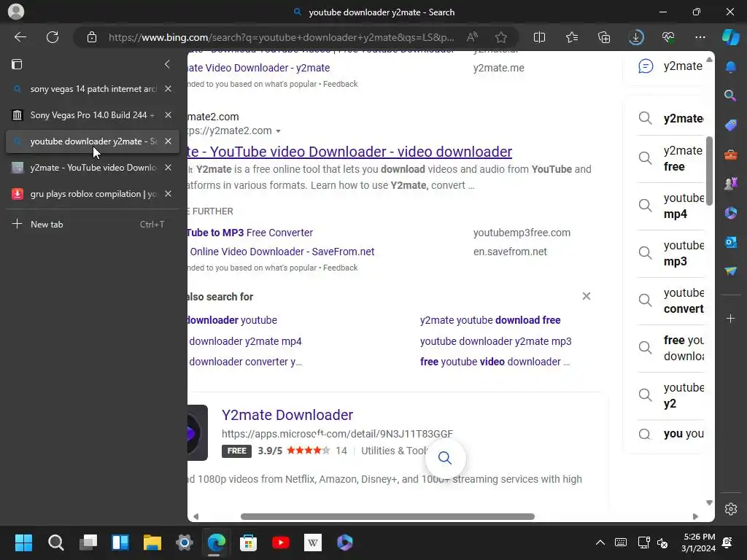Select youtube mp4 related search

671,206
